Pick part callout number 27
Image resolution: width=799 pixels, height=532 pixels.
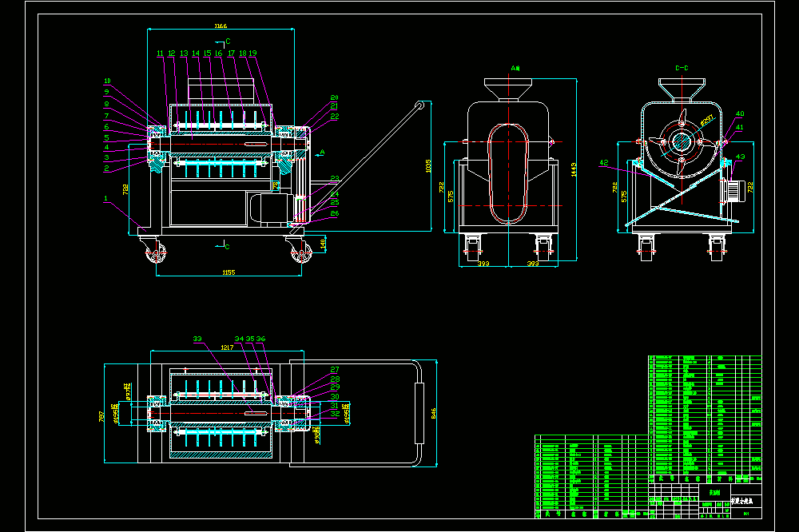[x=335, y=370]
